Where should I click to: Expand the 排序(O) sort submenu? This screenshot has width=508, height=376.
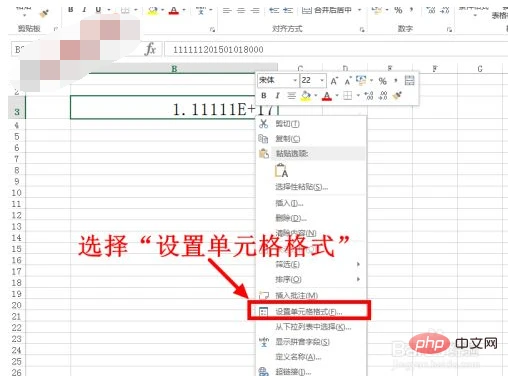click(x=311, y=279)
